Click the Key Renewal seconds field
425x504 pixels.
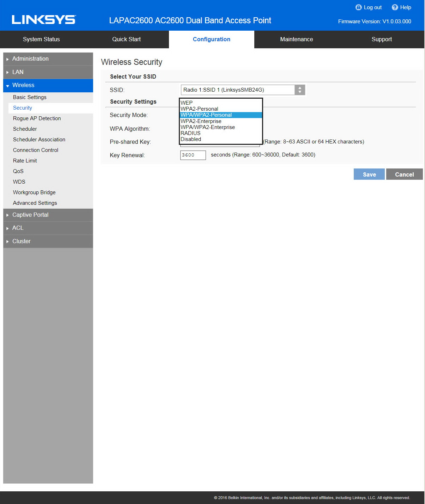coord(193,155)
